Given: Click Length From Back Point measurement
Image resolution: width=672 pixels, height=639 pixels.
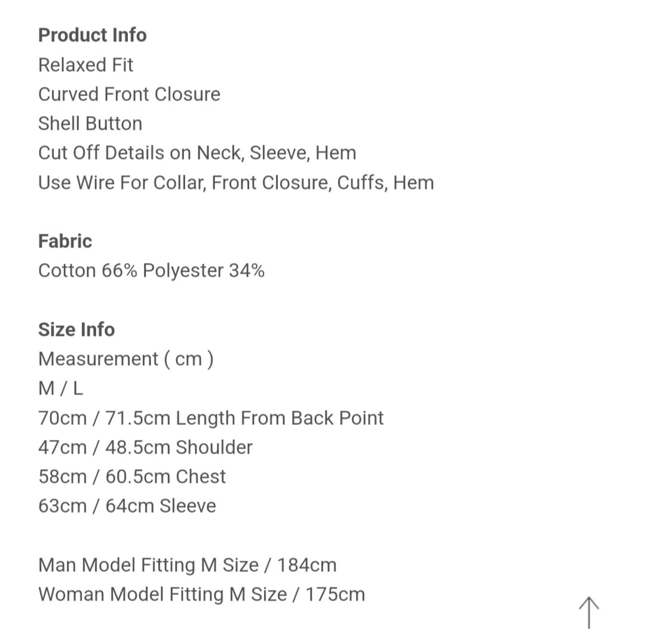Looking at the screenshot, I should coord(211,418).
